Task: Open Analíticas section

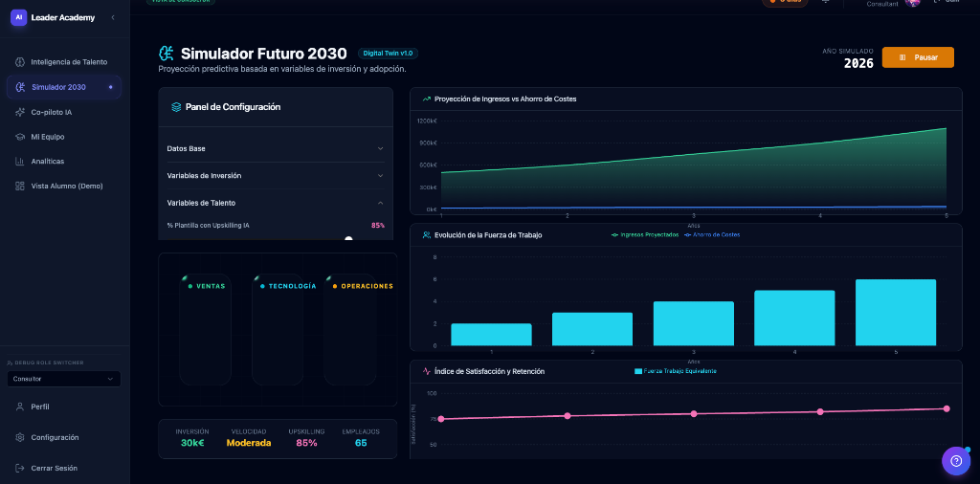Action: 64,161
